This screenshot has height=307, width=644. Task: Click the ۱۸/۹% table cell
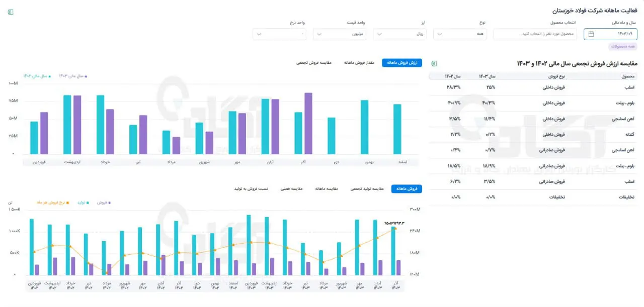click(x=489, y=166)
